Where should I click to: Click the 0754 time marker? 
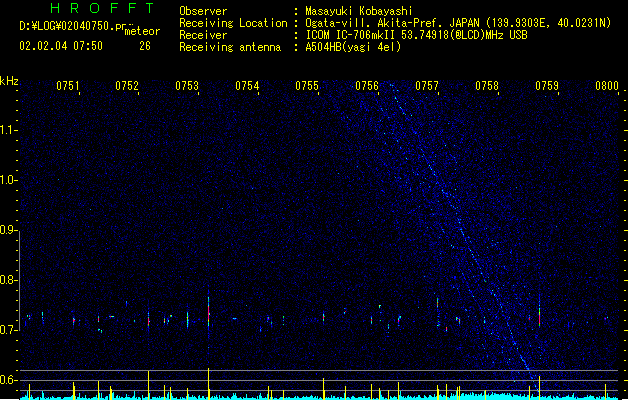(247, 86)
